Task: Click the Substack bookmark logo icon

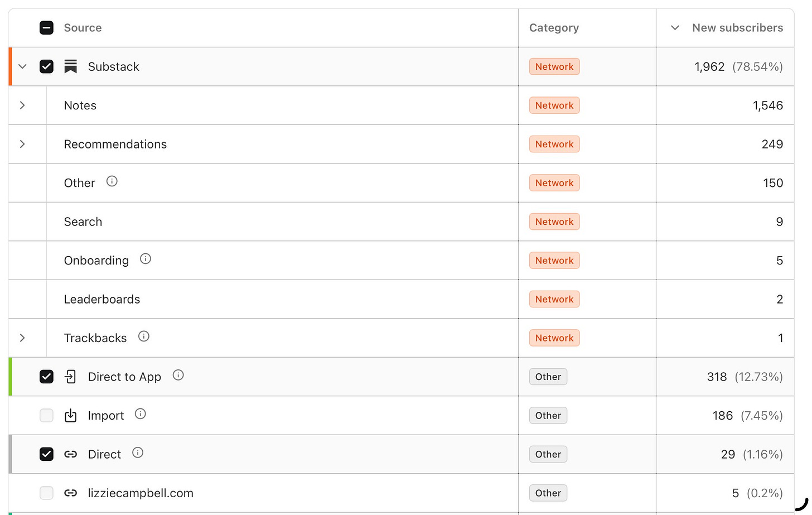Action: (x=70, y=66)
